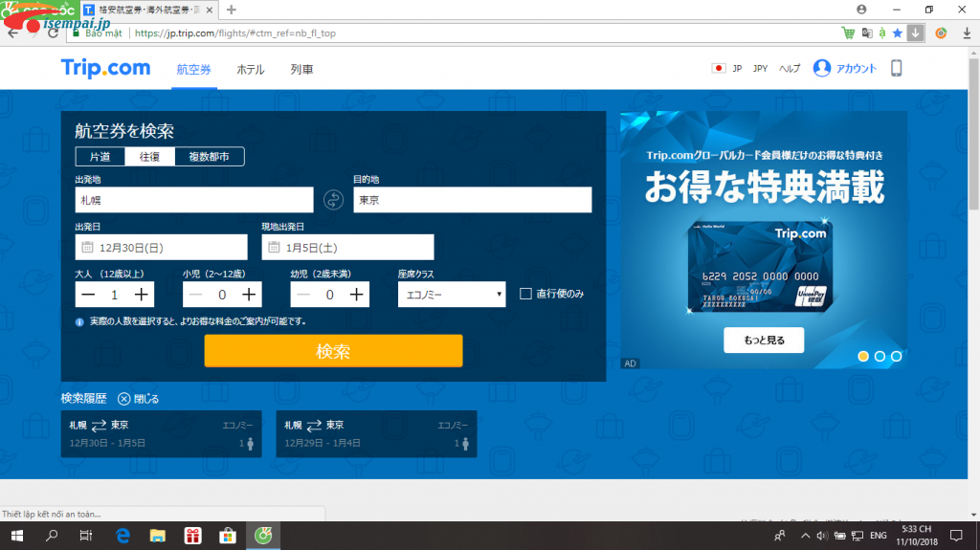Open the notification center icon
Image resolution: width=980 pixels, height=550 pixels.
tap(956, 536)
